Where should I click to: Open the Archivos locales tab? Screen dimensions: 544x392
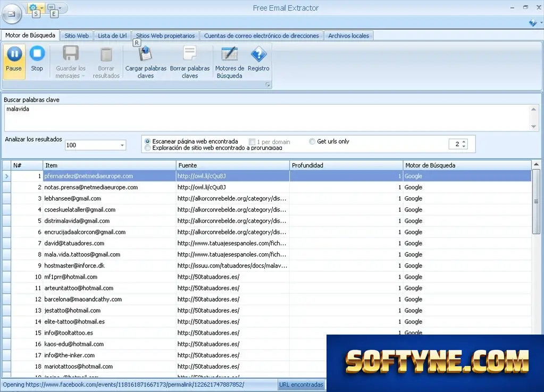click(349, 36)
